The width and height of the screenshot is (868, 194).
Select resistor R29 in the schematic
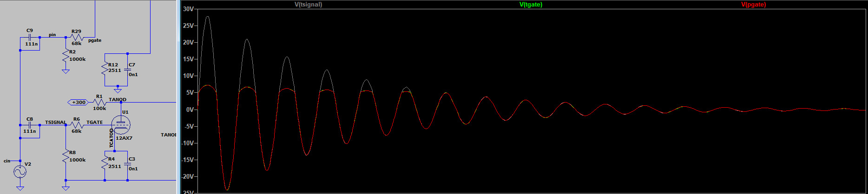click(x=77, y=37)
